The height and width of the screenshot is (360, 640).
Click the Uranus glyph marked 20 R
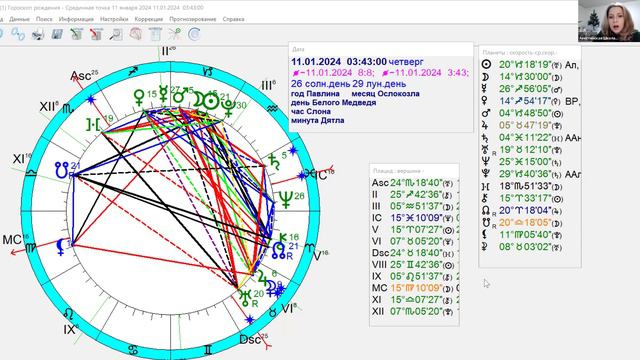point(246,298)
